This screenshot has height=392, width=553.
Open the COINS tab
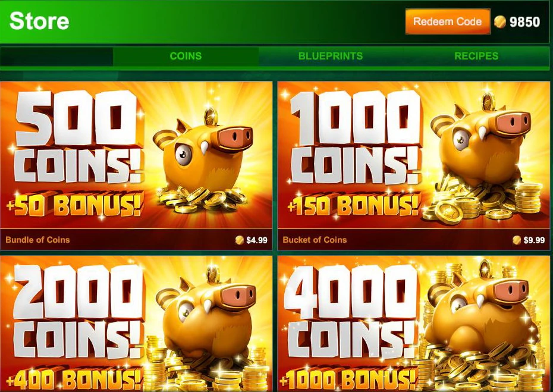point(186,56)
